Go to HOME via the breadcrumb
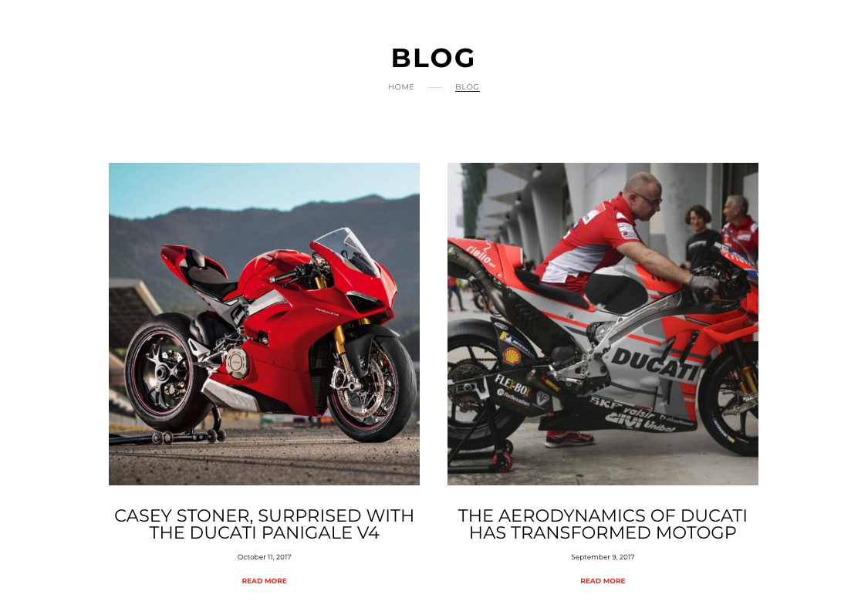 pyautogui.click(x=400, y=87)
